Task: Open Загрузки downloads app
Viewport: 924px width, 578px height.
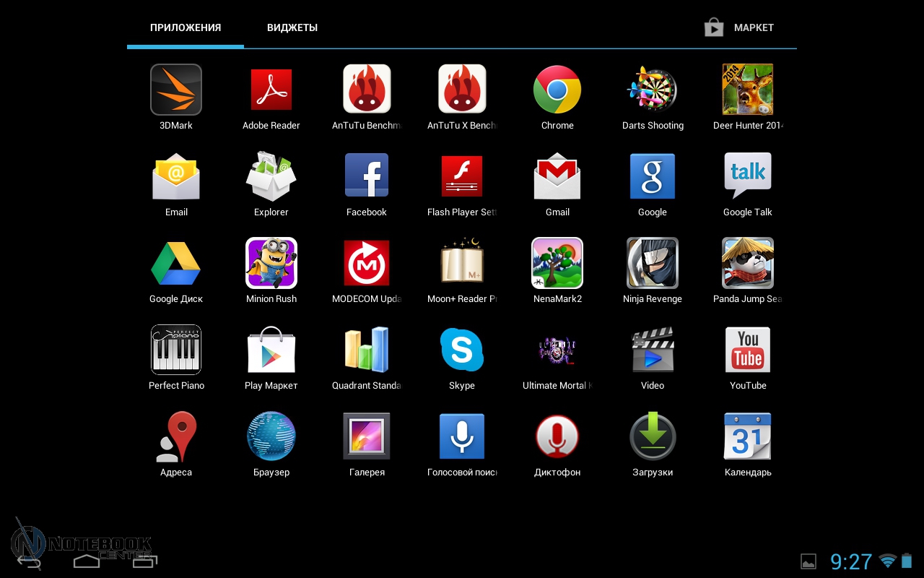Action: [x=653, y=436]
